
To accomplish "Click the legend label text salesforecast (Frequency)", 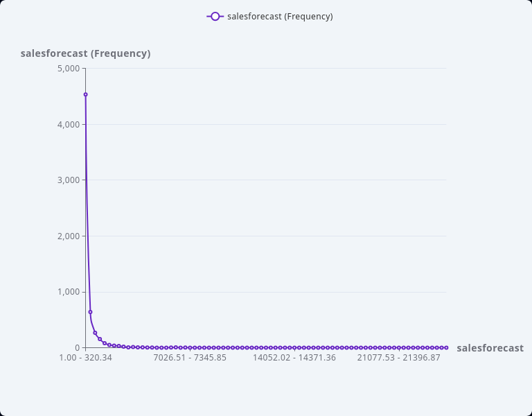I will tap(280, 17).
